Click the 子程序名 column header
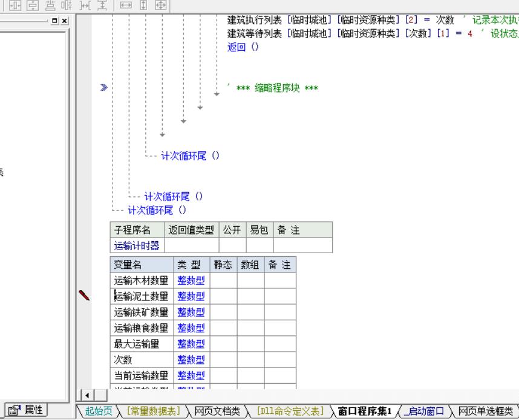This screenshot has width=519, height=420. 137,230
